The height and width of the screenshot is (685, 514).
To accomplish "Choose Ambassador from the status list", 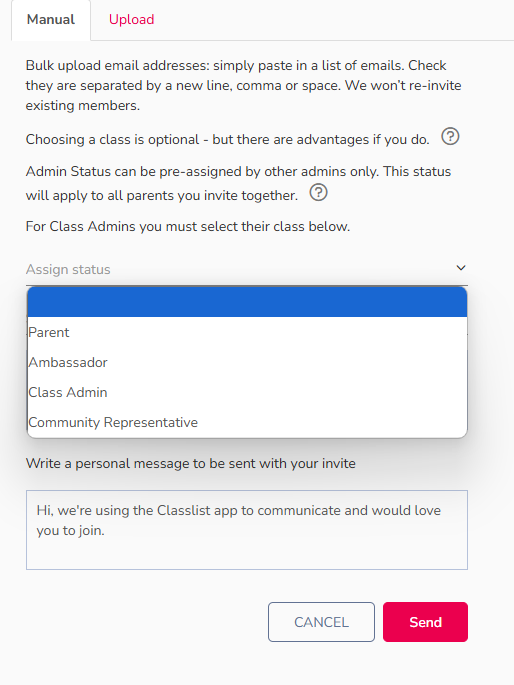I will tap(247, 362).
